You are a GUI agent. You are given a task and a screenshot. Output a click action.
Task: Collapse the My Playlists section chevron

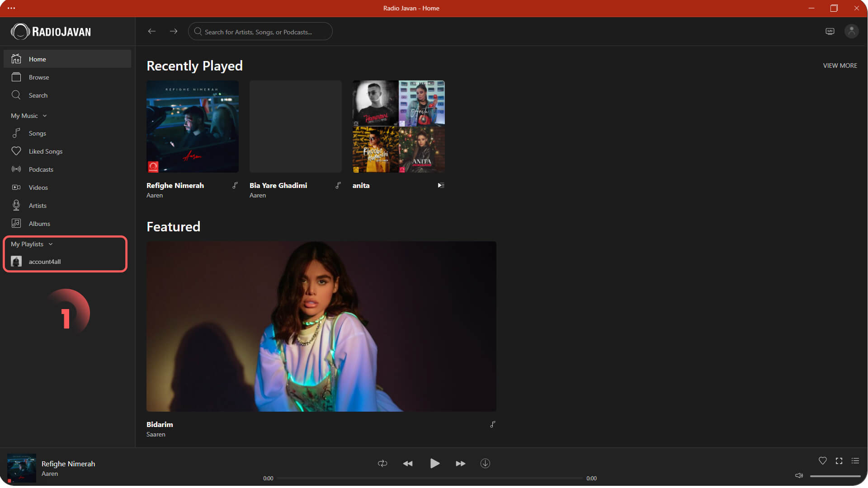pos(51,244)
